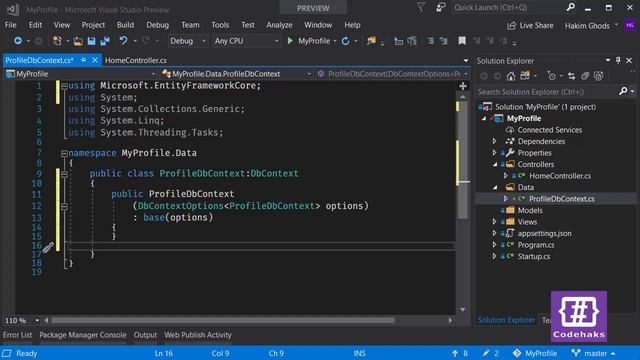Pin the ProfileDbContext.cs tab
The image size is (640, 360).
point(83,60)
